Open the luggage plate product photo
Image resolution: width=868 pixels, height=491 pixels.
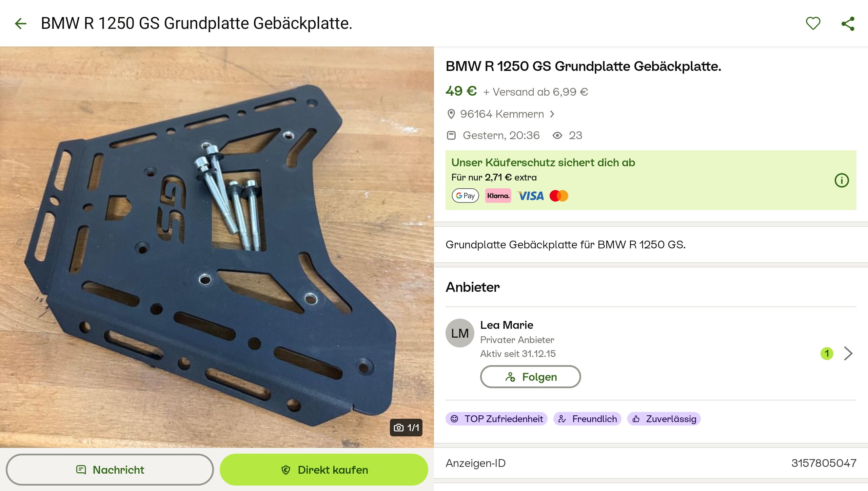point(217,247)
